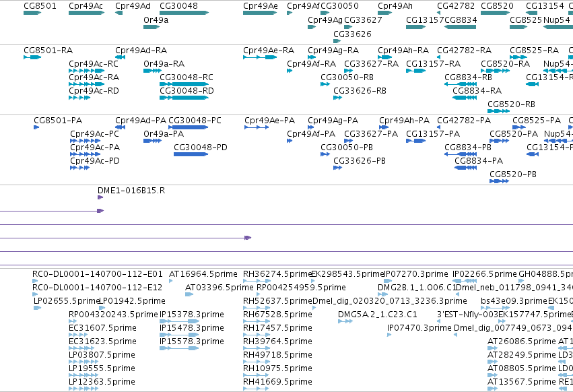Select the CG30050-PB protein label

tap(347, 148)
